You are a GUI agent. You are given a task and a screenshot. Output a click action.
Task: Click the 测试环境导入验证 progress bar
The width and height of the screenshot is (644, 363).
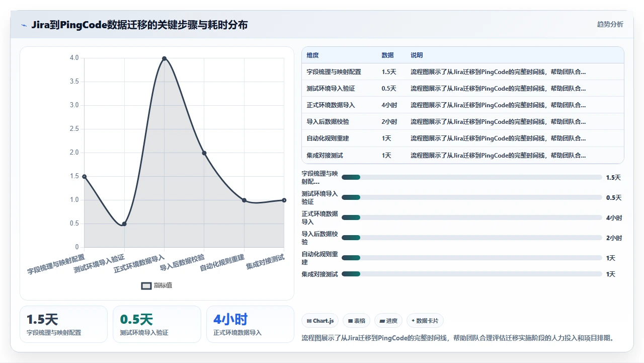coord(471,197)
